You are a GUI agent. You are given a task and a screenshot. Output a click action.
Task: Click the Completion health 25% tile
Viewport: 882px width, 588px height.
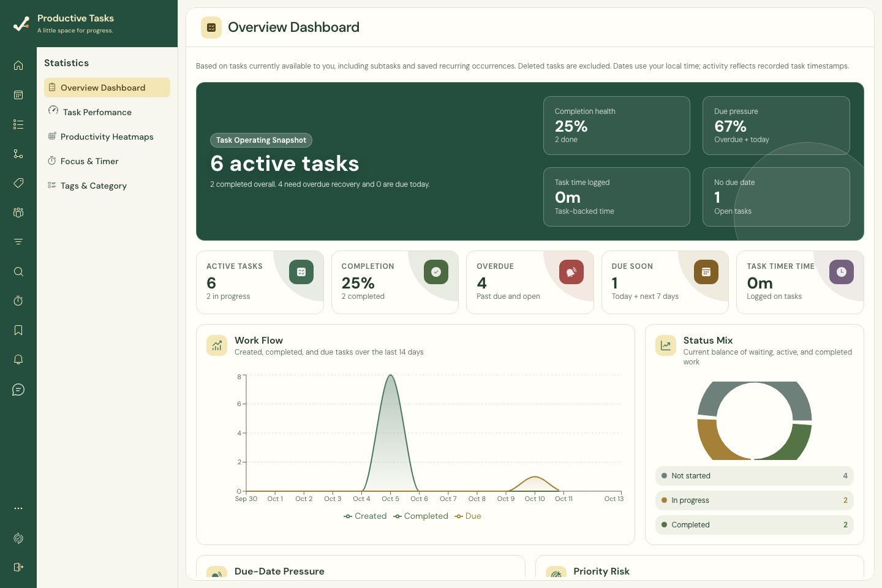617,126
